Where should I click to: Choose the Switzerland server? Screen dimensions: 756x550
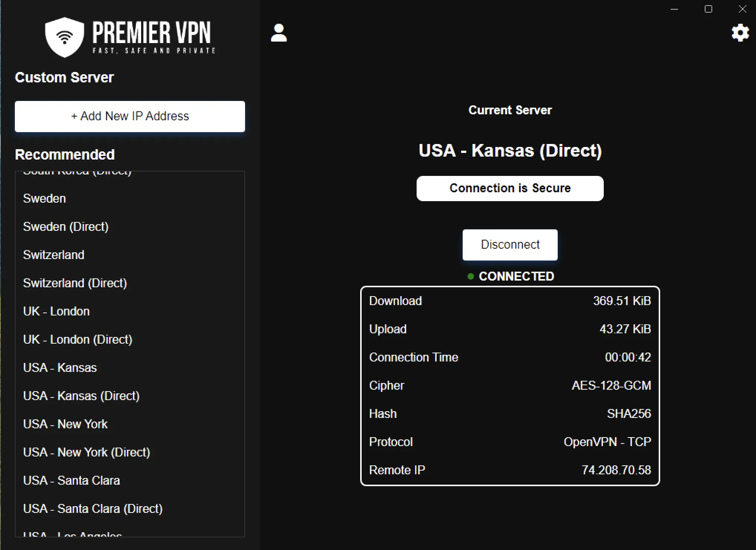[54, 255]
